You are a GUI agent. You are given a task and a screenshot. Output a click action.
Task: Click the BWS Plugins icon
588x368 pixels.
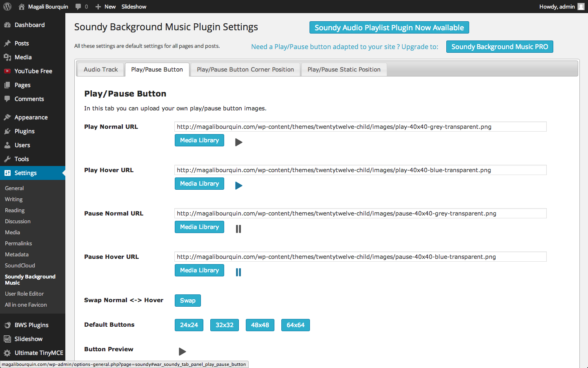click(x=7, y=325)
